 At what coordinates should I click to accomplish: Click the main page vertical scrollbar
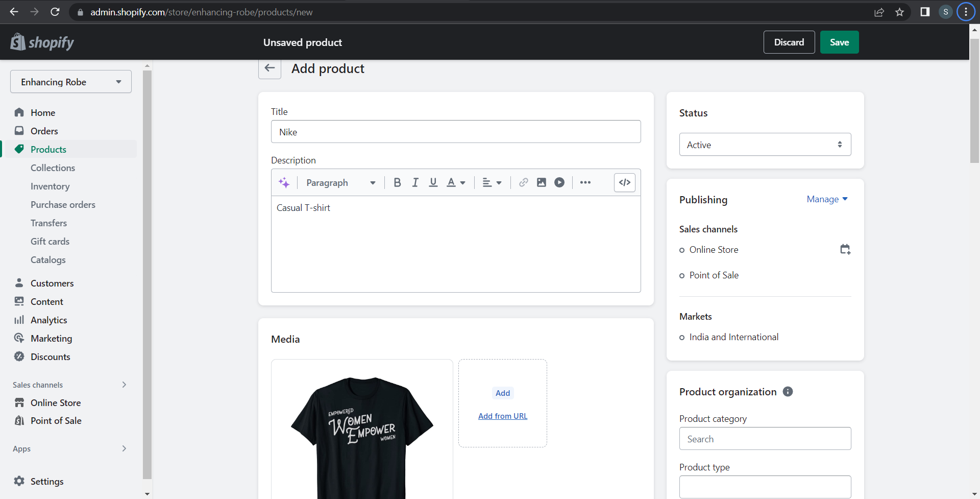point(974,100)
